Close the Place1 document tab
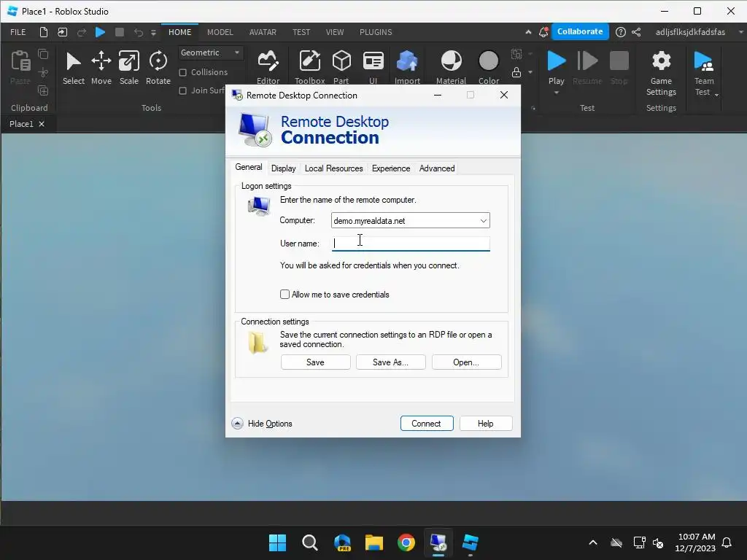Viewport: 747px width, 560px height. [x=42, y=124]
